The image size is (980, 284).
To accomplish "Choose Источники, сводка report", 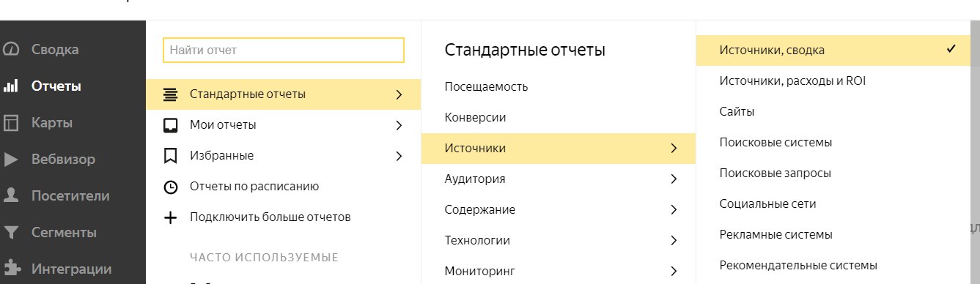I will tap(833, 51).
